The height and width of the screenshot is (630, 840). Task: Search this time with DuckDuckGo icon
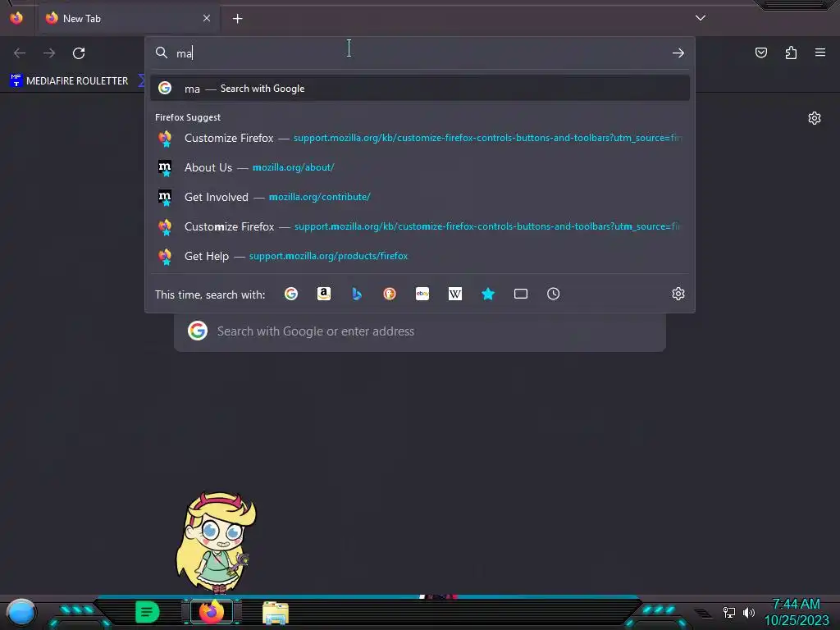point(390,294)
